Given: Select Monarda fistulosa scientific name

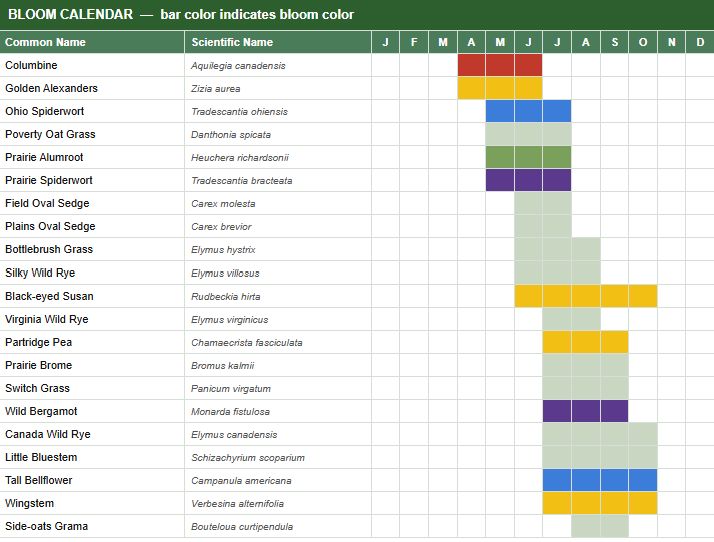Looking at the screenshot, I should (x=230, y=412).
